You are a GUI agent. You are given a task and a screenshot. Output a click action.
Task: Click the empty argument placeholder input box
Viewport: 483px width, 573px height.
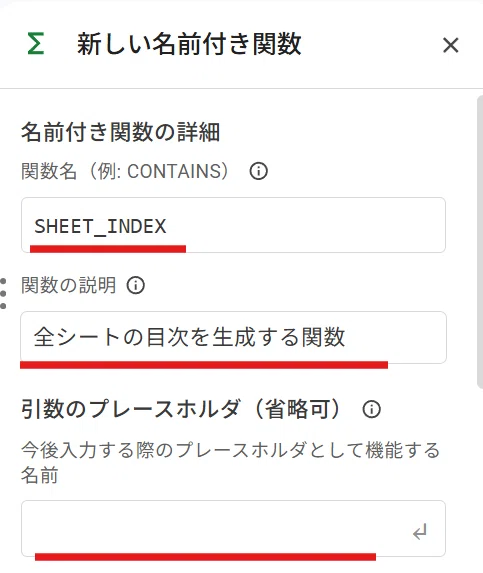(233, 528)
